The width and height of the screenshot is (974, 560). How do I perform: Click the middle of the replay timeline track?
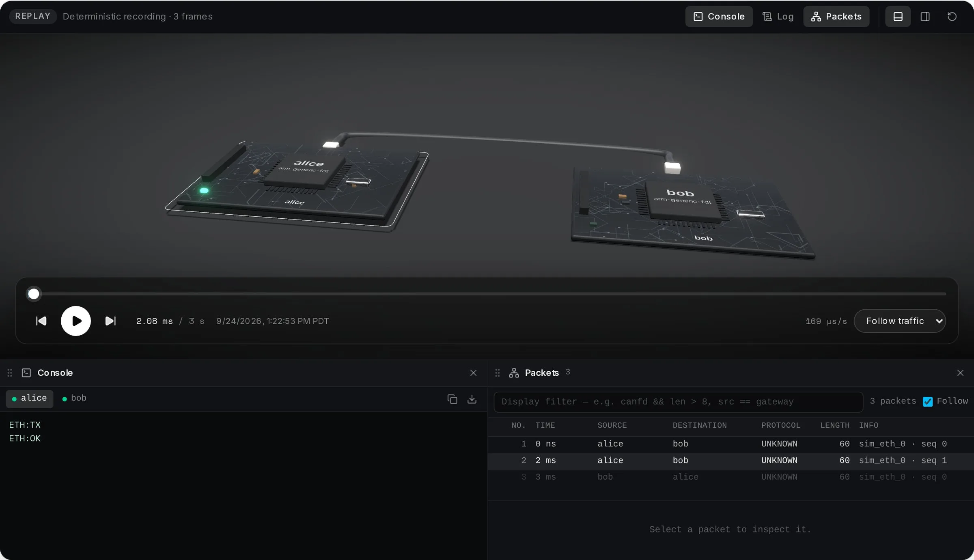tap(487, 294)
